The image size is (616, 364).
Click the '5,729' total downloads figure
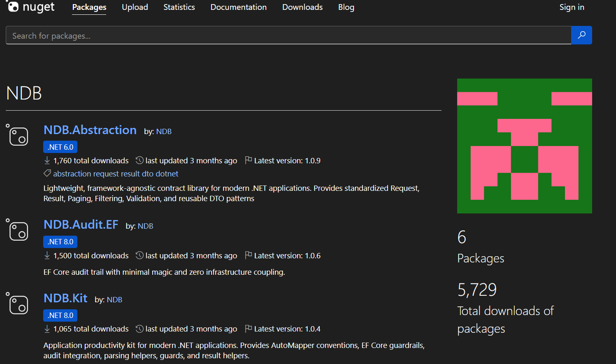coord(477,290)
